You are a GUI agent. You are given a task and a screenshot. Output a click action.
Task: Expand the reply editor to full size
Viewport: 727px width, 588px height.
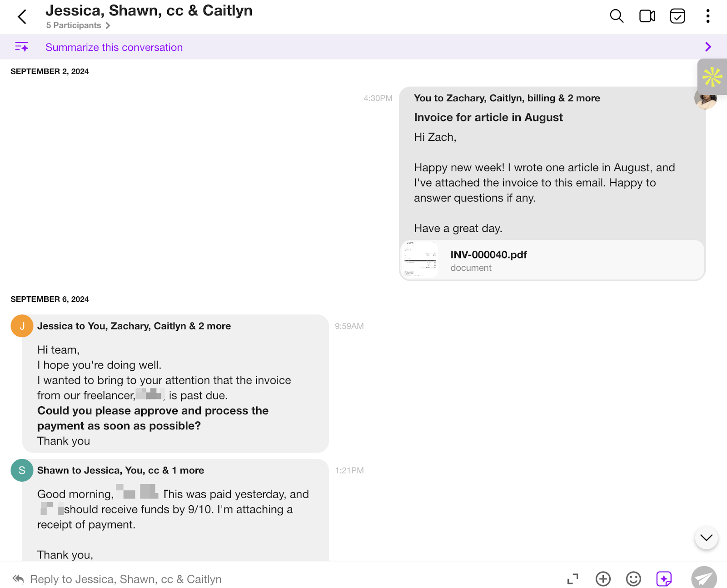[573, 578]
